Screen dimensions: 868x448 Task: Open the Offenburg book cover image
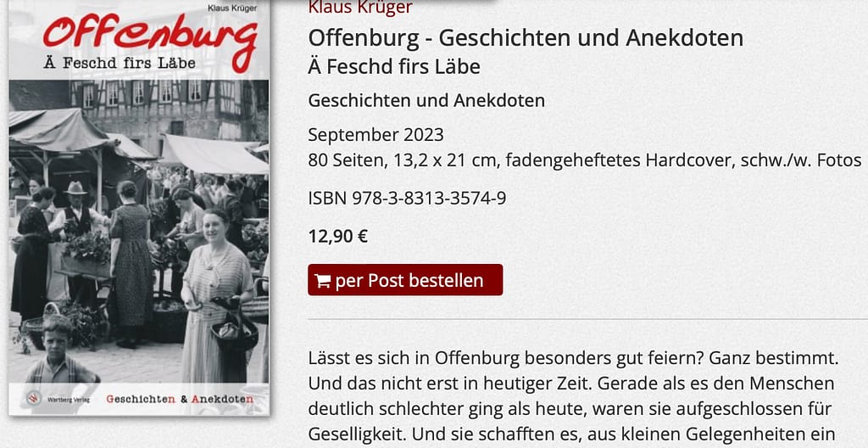(x=139, y=208)
